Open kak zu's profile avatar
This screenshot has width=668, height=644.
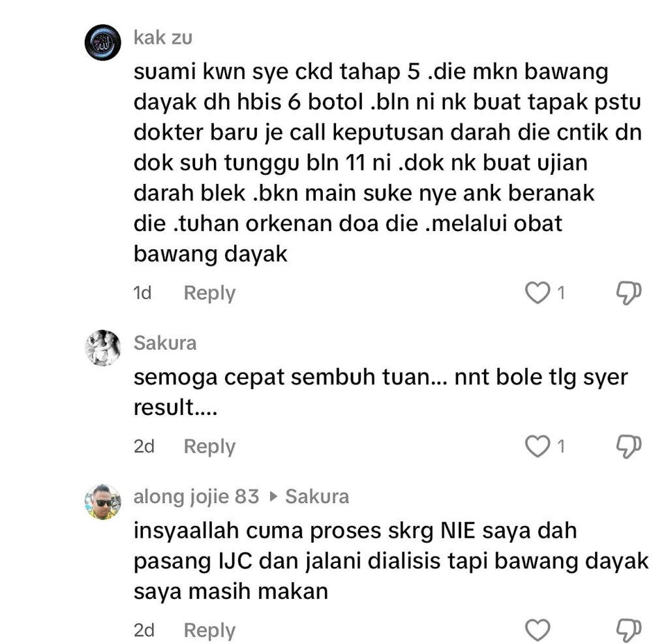102,42
